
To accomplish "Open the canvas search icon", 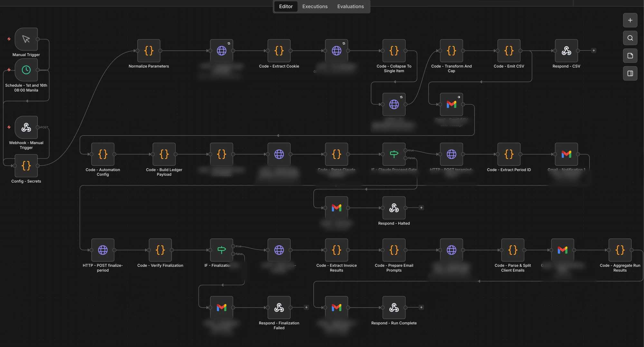I will 630,38.
